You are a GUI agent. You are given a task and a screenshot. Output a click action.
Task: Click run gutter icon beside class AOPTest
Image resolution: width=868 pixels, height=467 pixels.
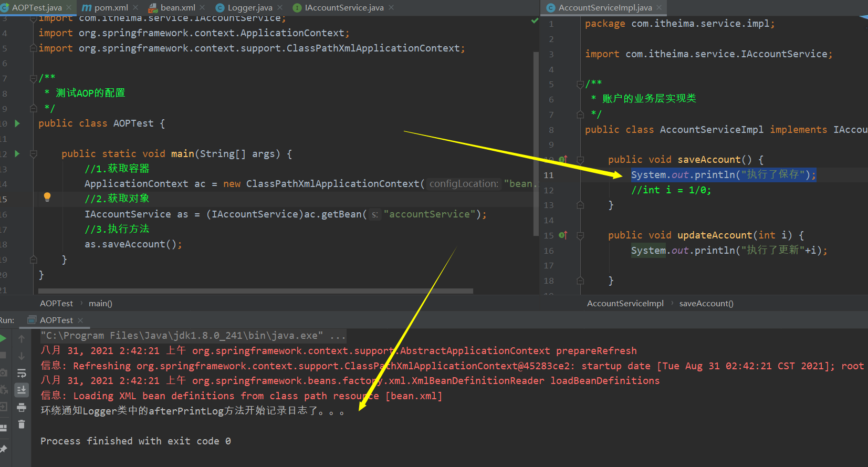click(17, 123)
